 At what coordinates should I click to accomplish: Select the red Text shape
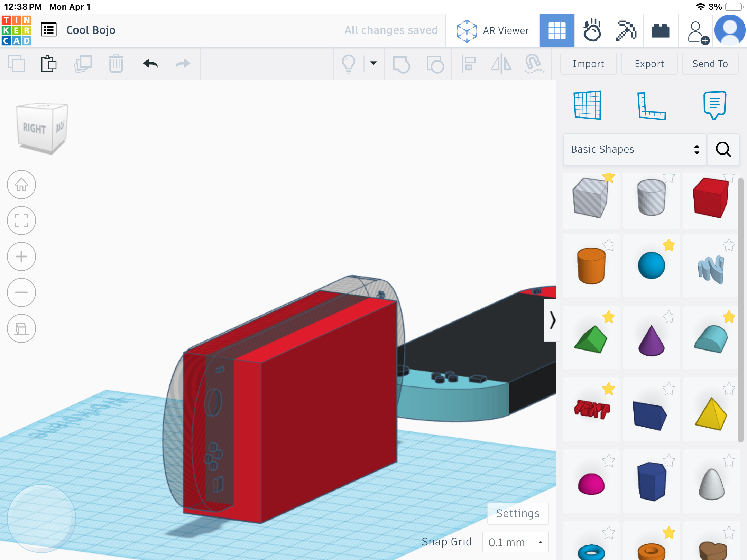click(592, 409)
